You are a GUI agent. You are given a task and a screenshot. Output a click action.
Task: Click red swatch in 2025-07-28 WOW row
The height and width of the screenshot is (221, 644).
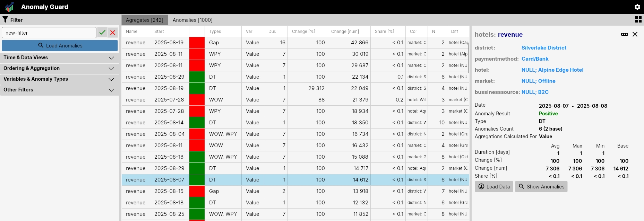tap(197, 100)
